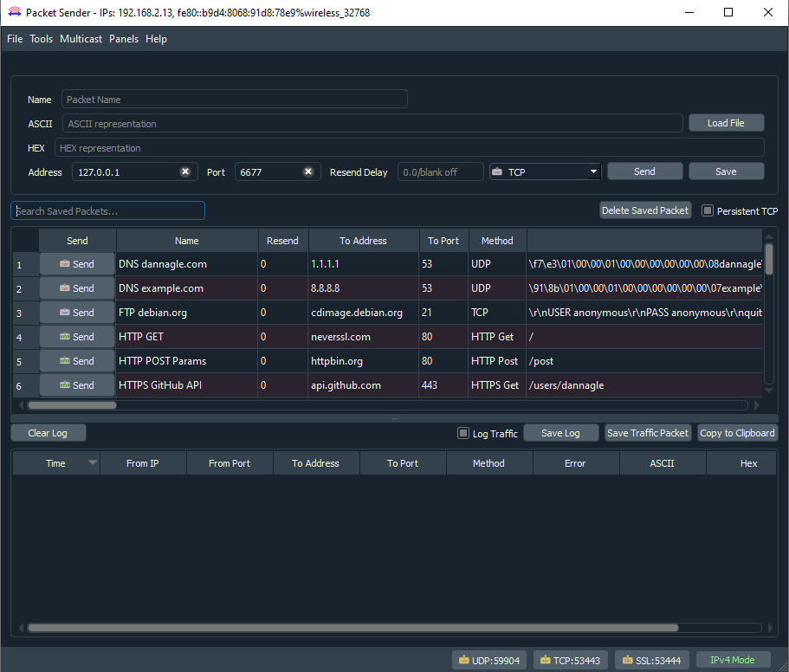This screenshot has width=789, height=672.
Task: Clear the Address field using its X icon
Action: click(185, 171)
